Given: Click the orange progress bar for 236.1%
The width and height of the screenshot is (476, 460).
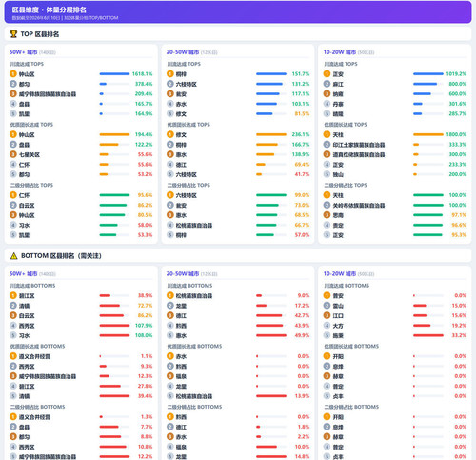Looking at the screenshot, I should (x=271, y=134).
